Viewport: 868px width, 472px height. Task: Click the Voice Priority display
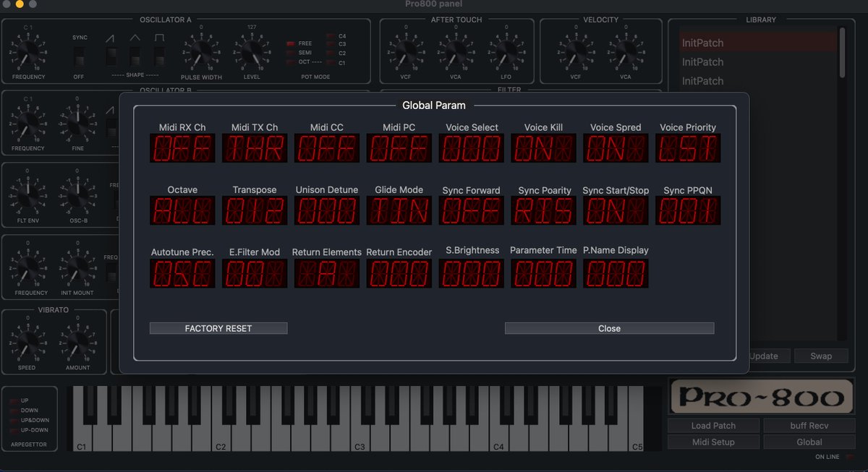pyautogui.click(x=689, y=148)
